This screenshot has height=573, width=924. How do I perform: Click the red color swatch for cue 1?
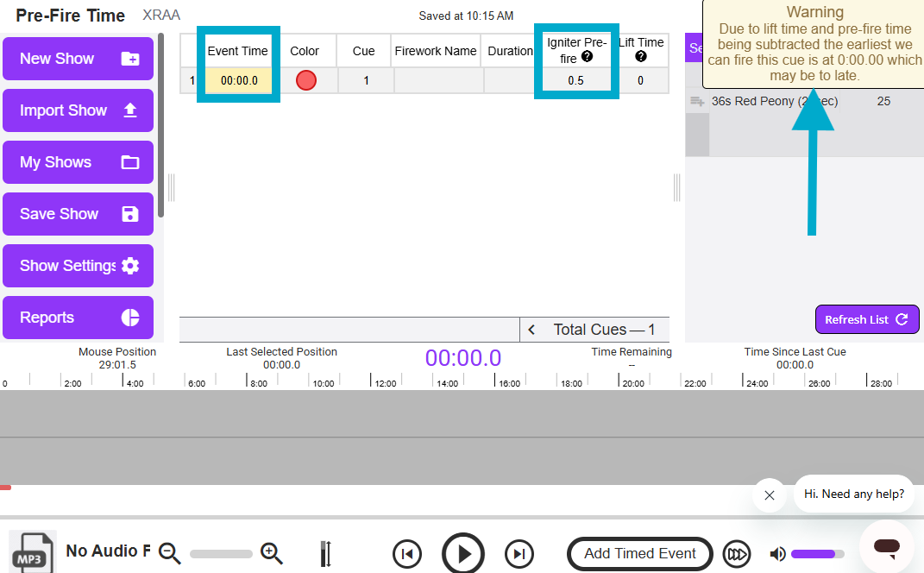pos(305,80)
